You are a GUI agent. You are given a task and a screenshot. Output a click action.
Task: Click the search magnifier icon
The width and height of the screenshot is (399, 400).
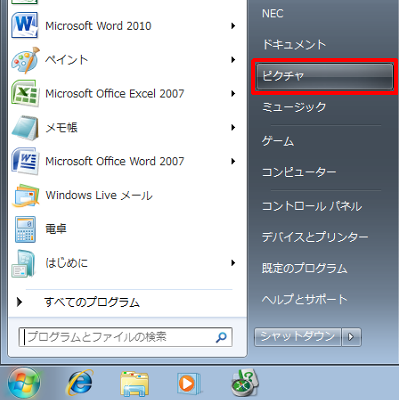[221, 337]
